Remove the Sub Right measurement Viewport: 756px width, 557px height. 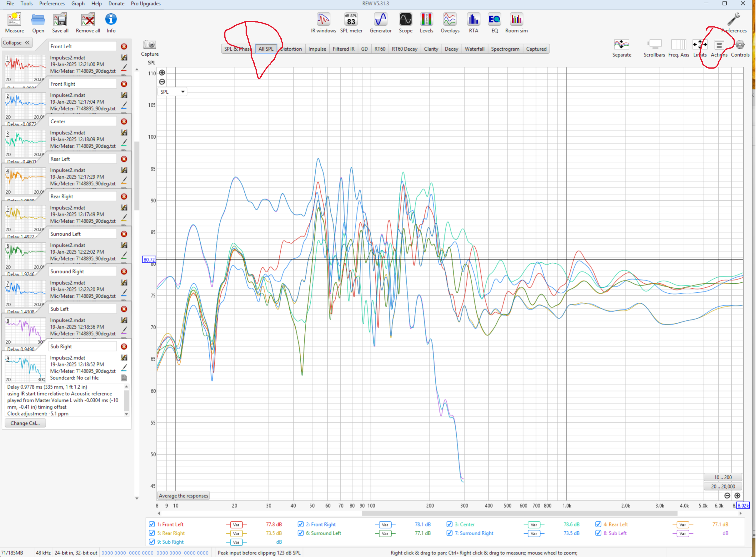pyautogui.click(x=124, y=347)
